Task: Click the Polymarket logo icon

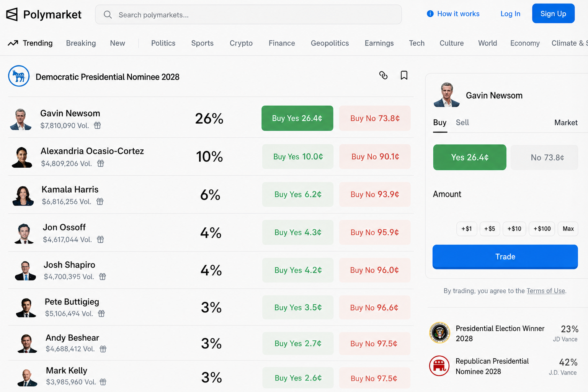Action: 12,15
